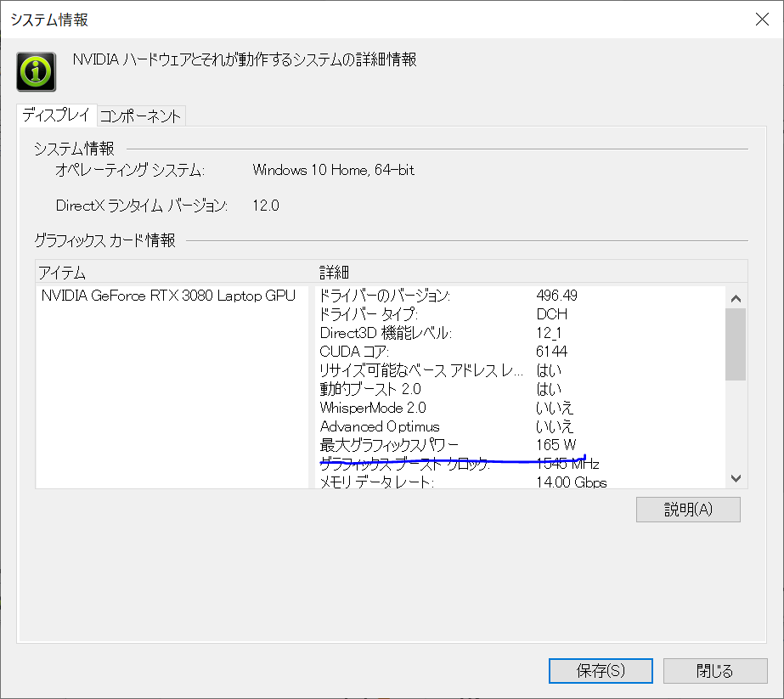The image size is (784, 699).
Task: Click the DCH driver type value
Action: point(551,314)
